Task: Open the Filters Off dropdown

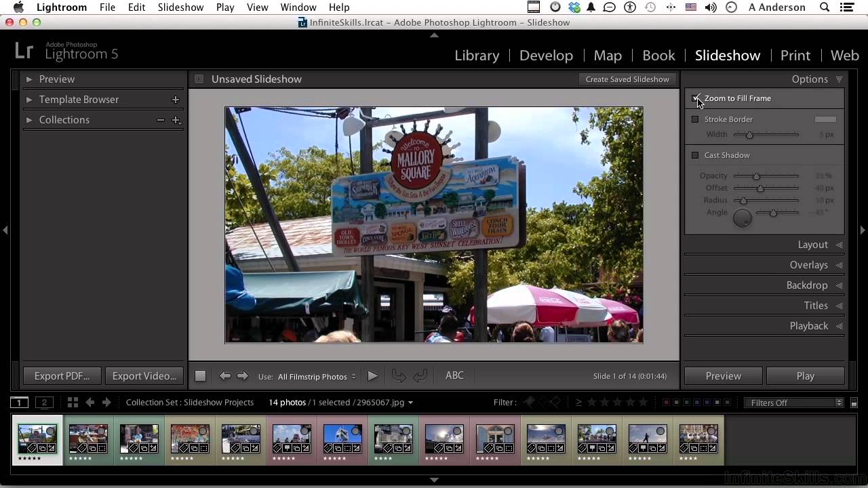Action: click(x=793, y=403)
